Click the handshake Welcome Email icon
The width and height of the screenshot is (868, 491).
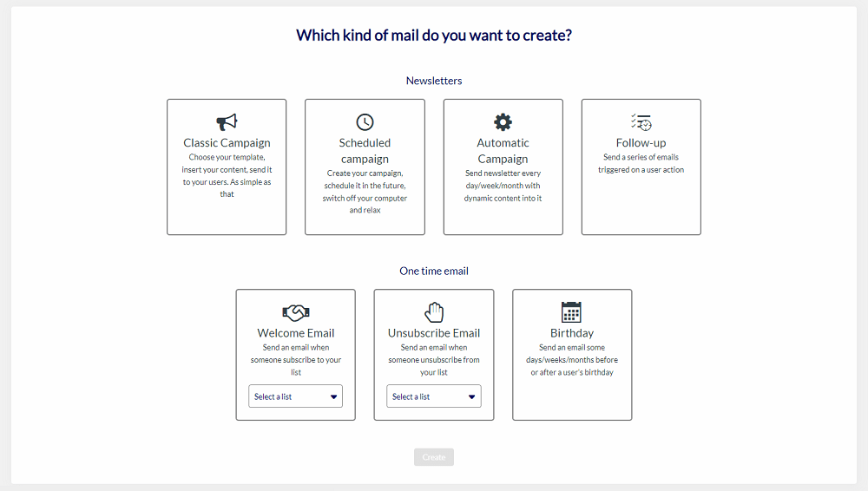[296, 312]
